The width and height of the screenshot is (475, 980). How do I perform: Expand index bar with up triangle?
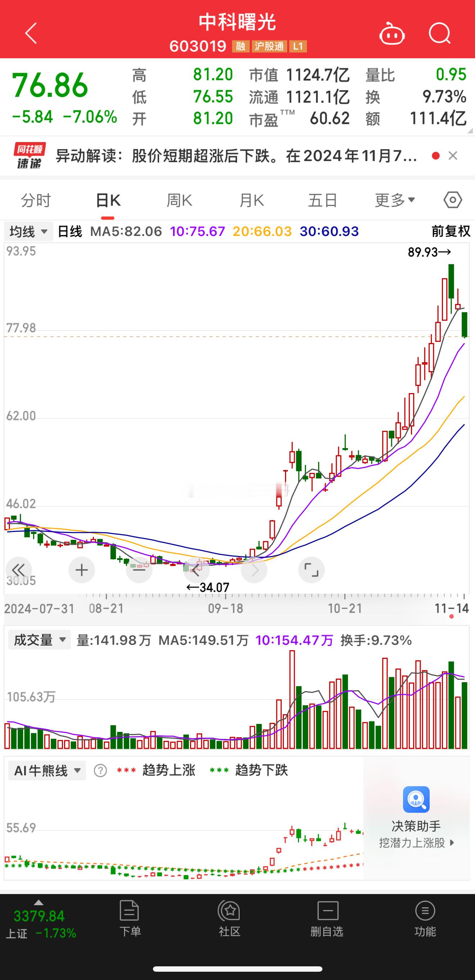(39, 902)
